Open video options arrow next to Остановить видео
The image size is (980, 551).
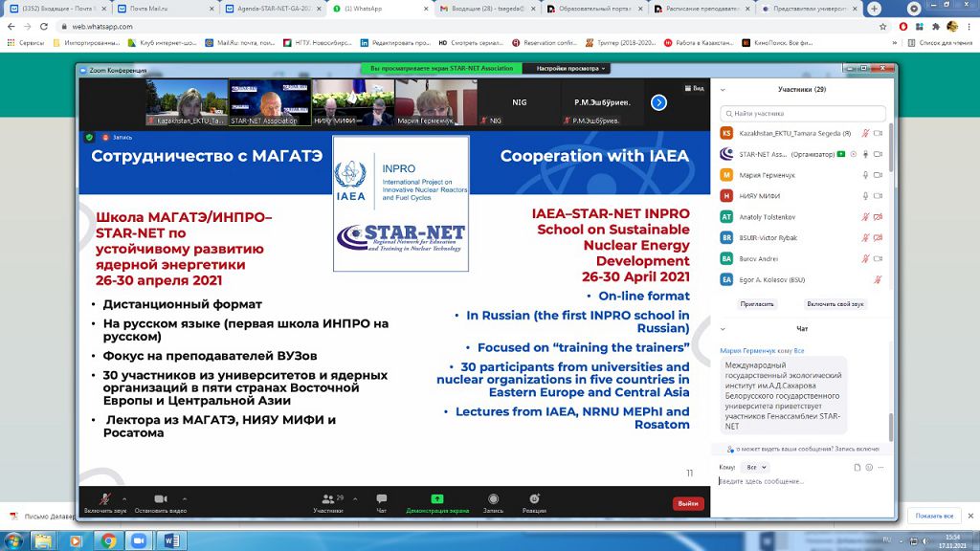coord(185,498)
